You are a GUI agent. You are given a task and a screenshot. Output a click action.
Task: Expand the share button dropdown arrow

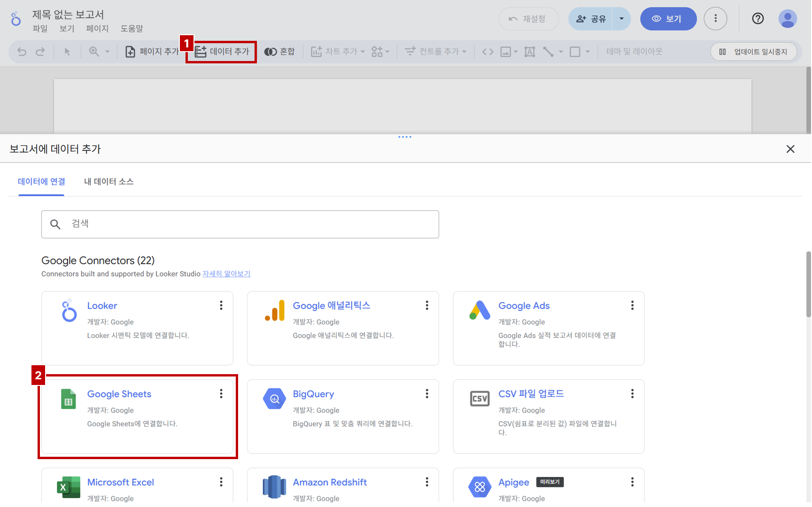click(621, 19)
